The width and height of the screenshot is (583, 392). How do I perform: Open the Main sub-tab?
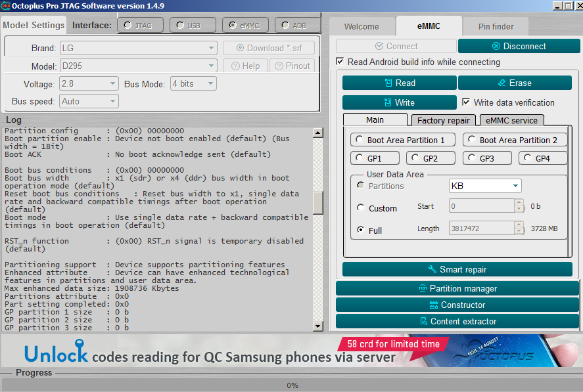click(x=375, y=120)
